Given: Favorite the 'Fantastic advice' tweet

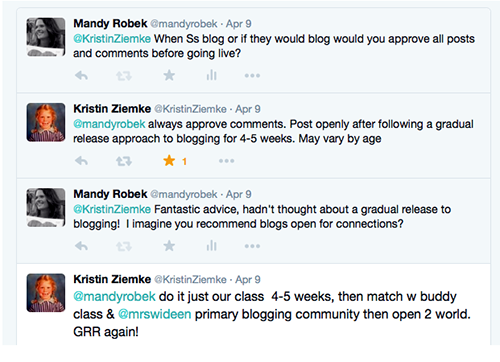Looking at the screenshot, I should pyautogui.click(x=169, y=246).
